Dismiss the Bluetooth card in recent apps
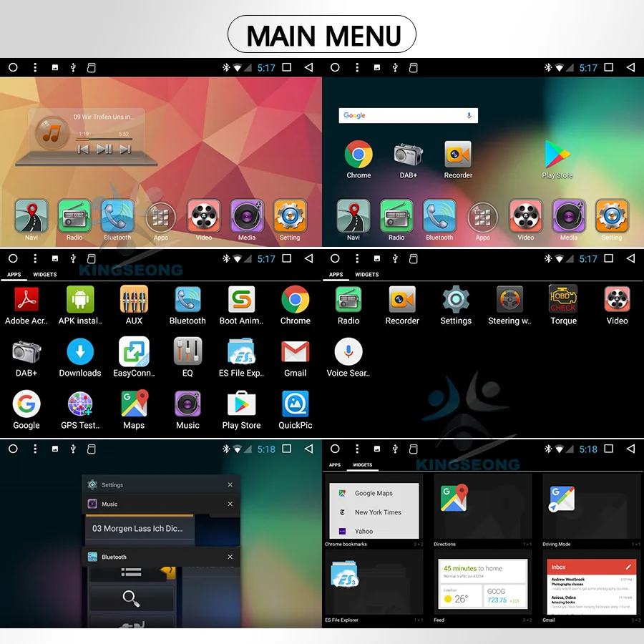The height and width of the screenshot is (644, 644). tap(230, 557)
